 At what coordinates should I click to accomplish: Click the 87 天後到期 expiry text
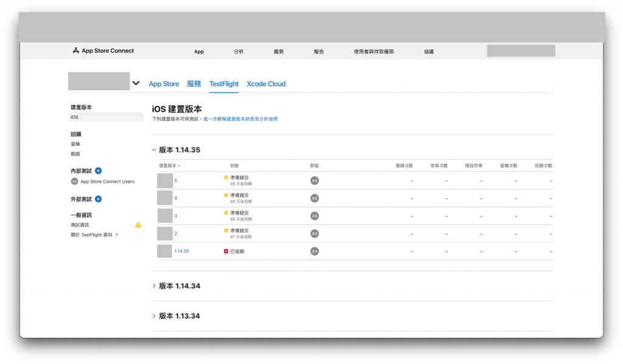coord(241,237)
